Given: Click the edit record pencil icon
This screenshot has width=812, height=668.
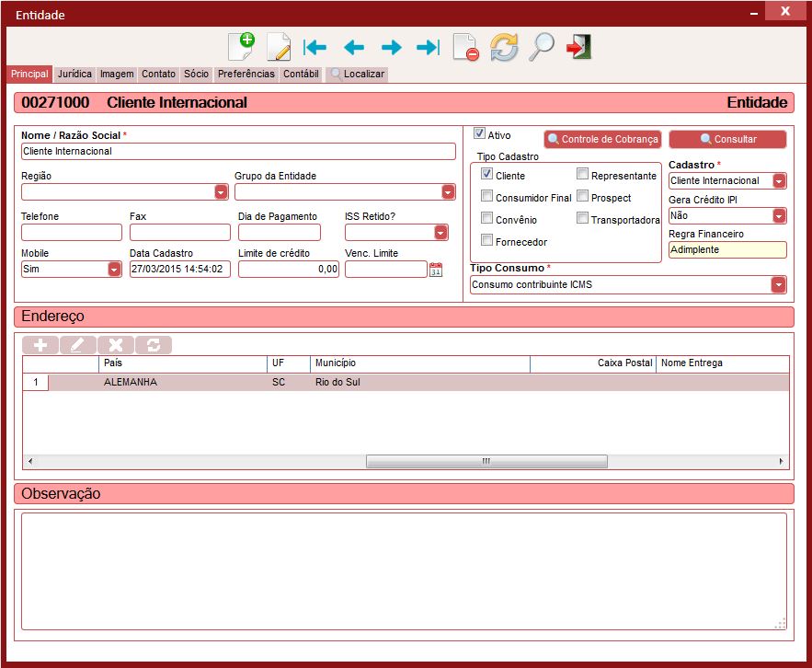Looking at the screenshot, I should coord(279,47).
